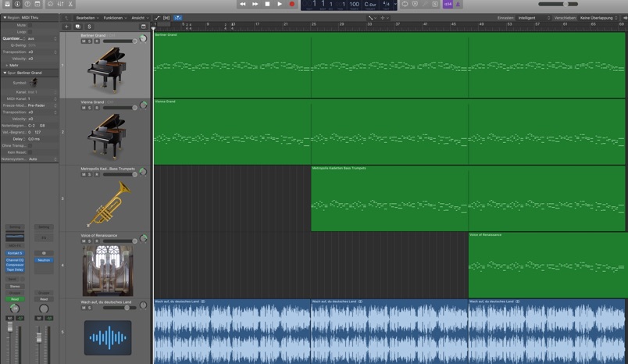Record-enable the Metropolis Bass Trumpets track
Image resolution: width=628 pixels, height=364 pixels.
(97, 175)
